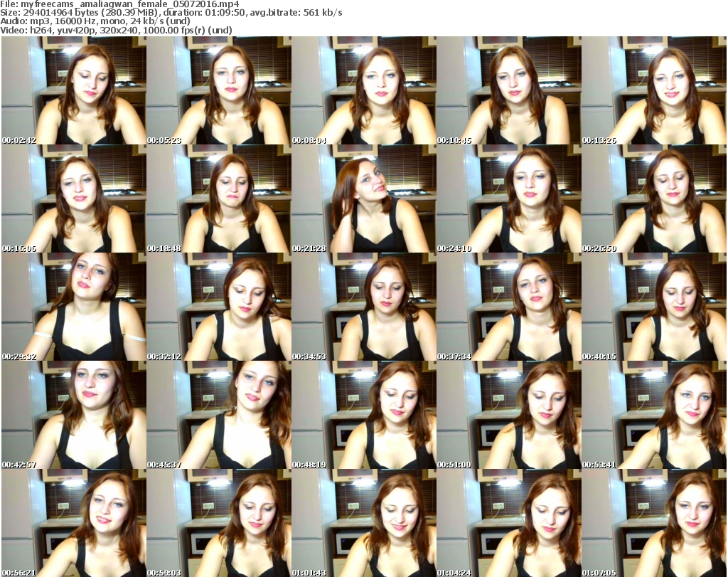Click the frame timestamped 00:16:06
This screenshot has height=577, width=728.
pos(74,198)
